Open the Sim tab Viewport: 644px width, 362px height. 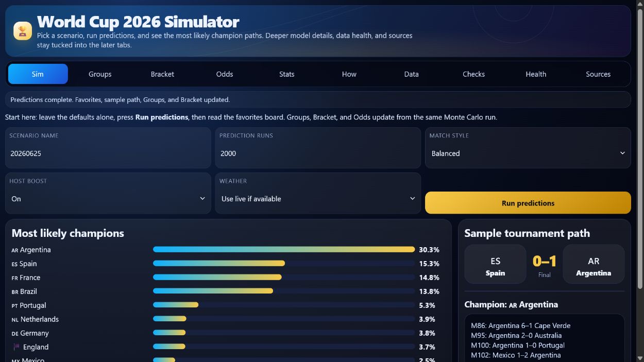coord(38,74)
